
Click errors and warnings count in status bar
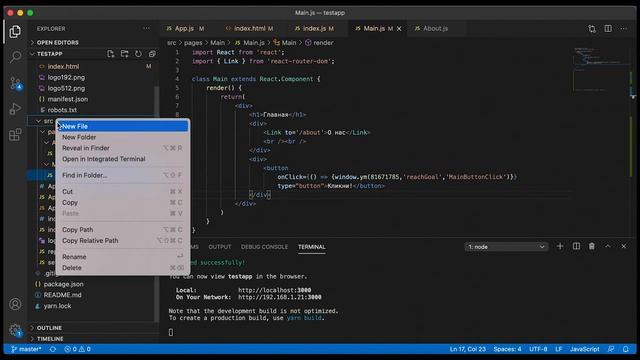click(78, 349)
